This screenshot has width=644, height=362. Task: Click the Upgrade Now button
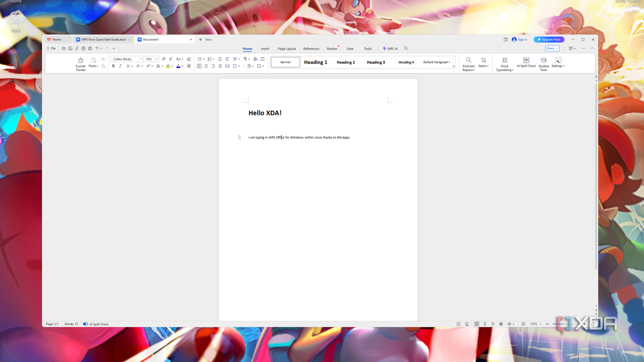(x=549, y=39)
